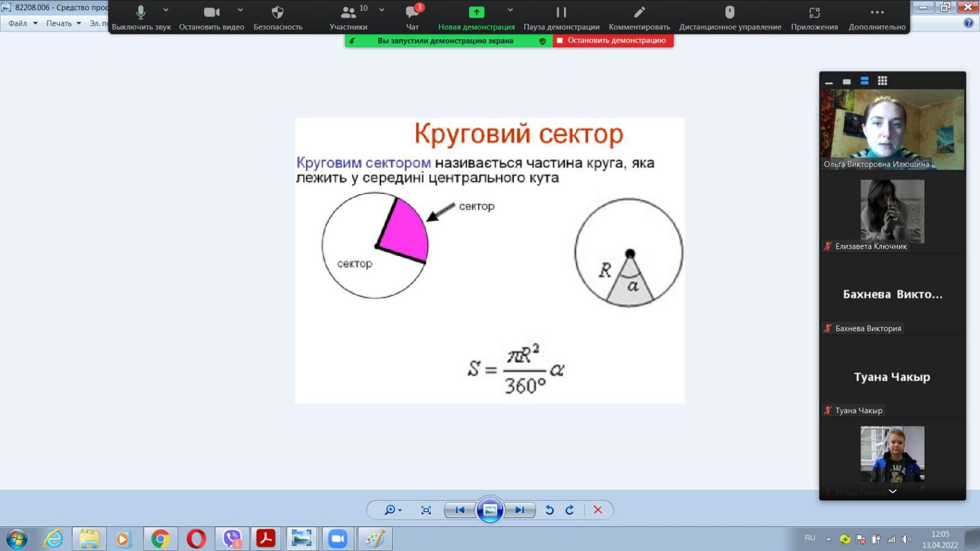
Task: Open Windows Explorer folder on the taskbar
Action: coord(89,539)
